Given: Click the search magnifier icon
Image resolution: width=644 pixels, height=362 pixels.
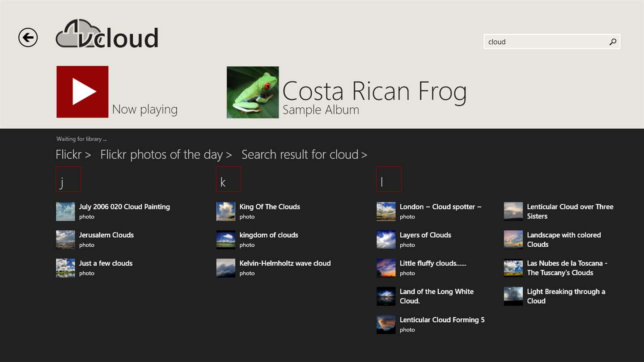Looking at the screenshot, I should (613, 42).
